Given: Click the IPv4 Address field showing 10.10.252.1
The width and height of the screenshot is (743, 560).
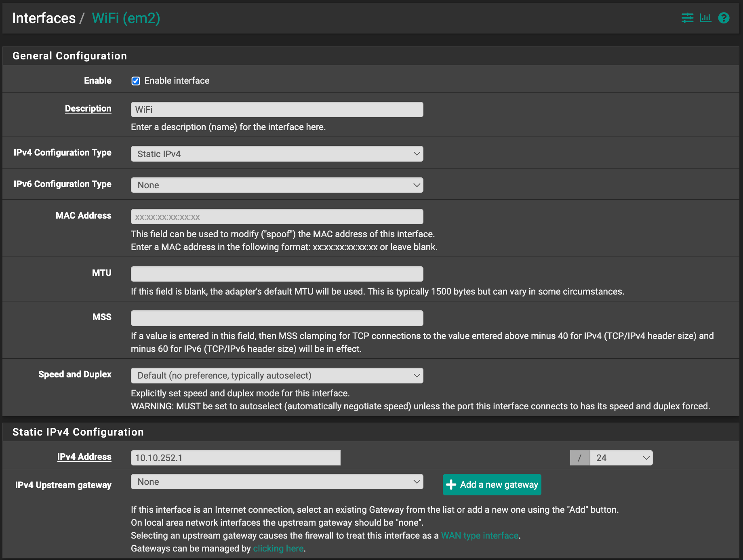Looking at the screenshot, I should pos(235,458).
